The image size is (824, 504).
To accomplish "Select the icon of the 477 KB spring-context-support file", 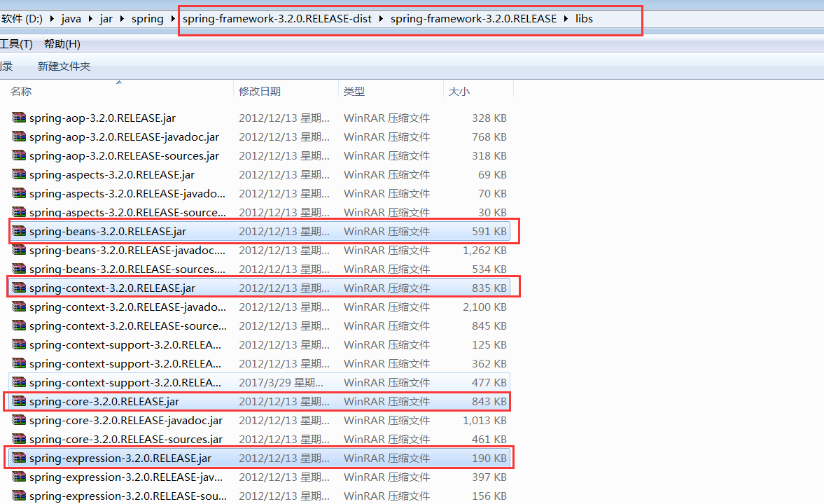I will [x=19, y=382].
